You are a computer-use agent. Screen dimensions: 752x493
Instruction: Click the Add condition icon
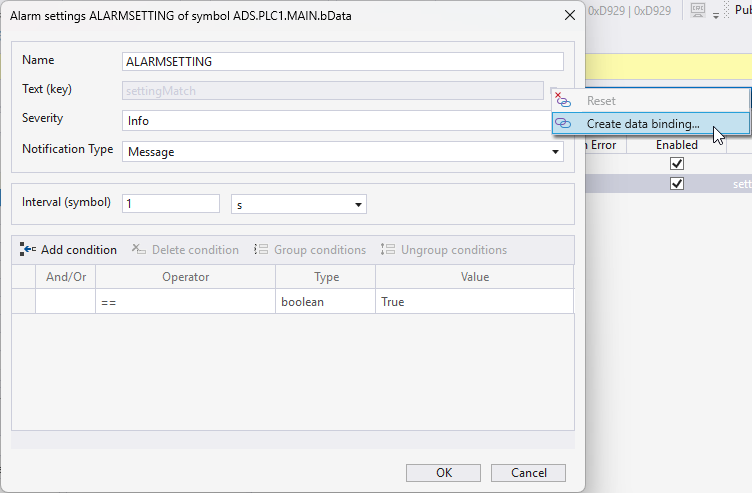[x=27, y=249]
